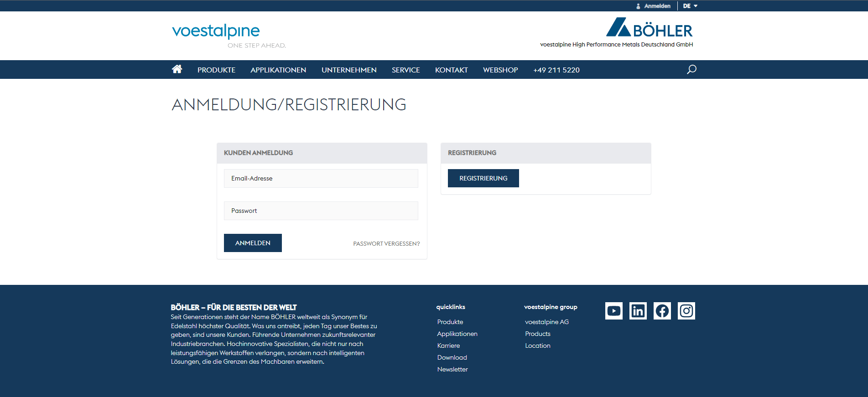Click the REGISTRIERUNG button
The height and width of the screenshot is (397, 868).
(x=483, y=178)
